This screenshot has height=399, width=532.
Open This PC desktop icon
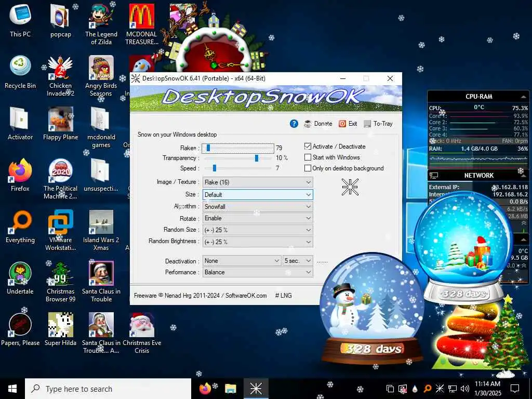pyautogui.click(x=20, y=20)
